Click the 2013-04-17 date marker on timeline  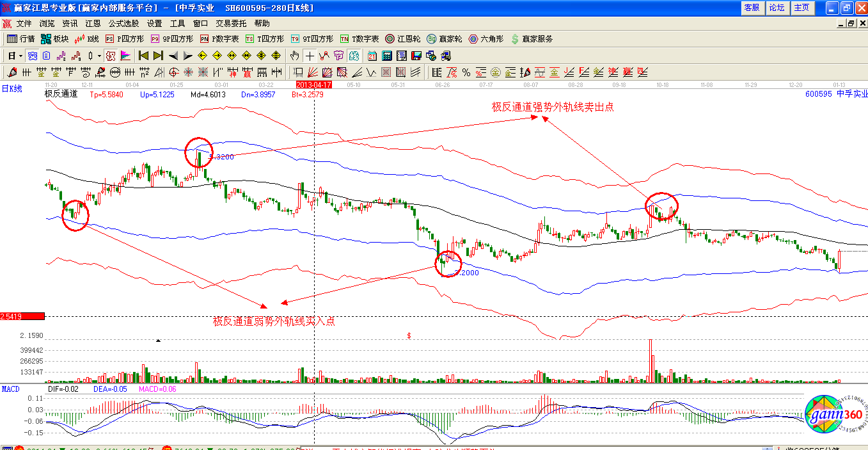tap(314, 84)
